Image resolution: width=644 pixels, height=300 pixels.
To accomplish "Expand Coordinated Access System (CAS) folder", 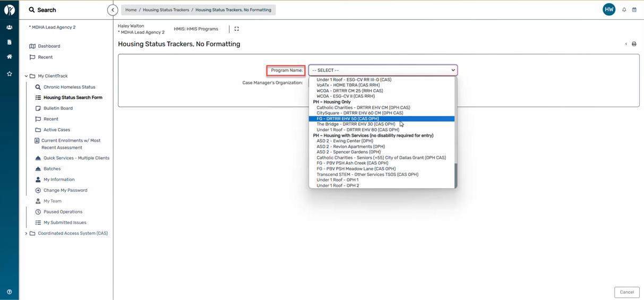I will (26, 234).
